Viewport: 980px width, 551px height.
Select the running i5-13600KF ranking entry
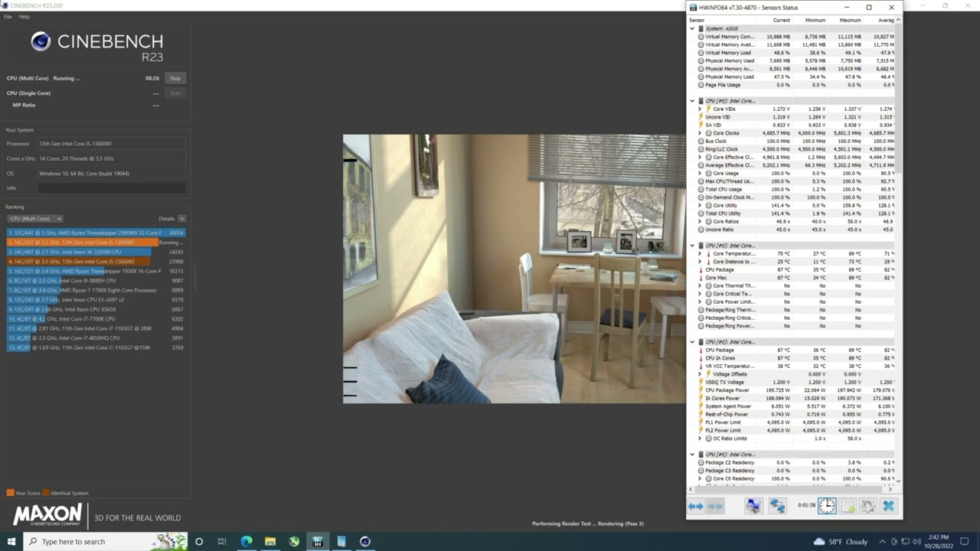[x=96, y=242]
